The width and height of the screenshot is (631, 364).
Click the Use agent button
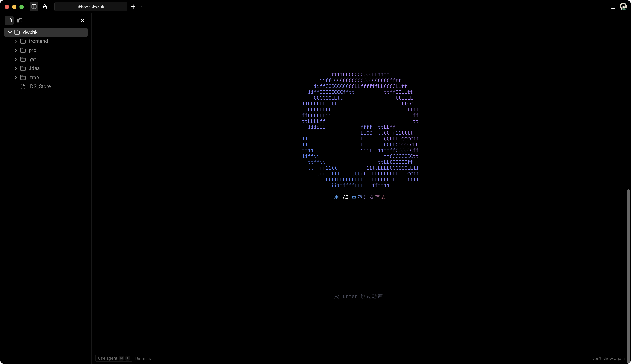coord(113,358)
